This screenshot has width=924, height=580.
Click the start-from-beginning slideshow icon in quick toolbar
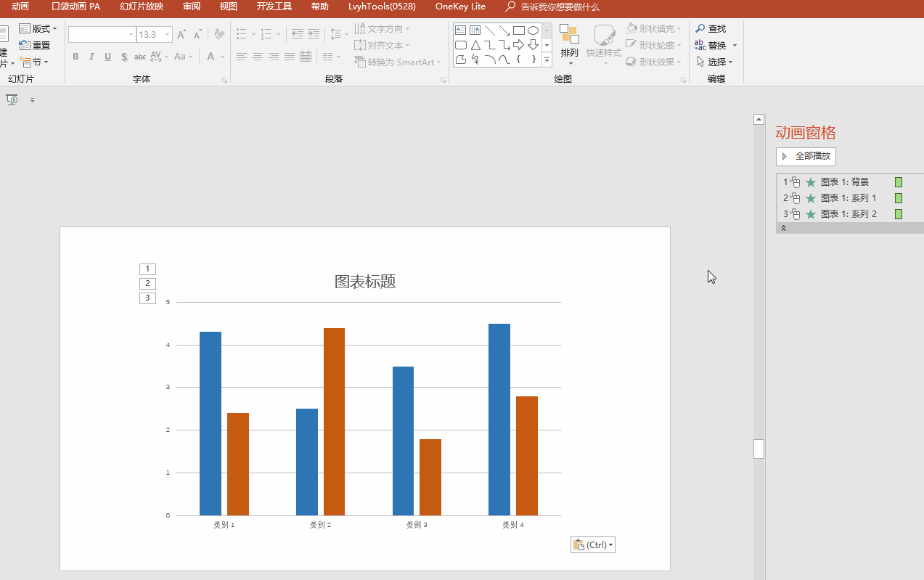[12, 100]
